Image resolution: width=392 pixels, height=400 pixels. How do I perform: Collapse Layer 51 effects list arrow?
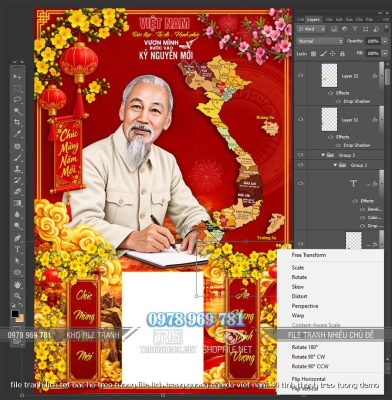(383, 119)
